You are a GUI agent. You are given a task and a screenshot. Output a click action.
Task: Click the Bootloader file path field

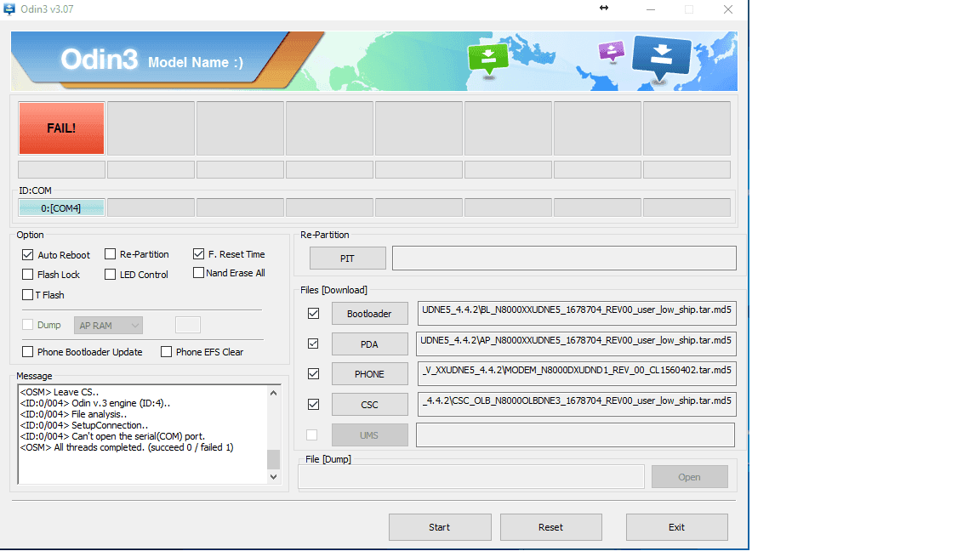pos(576,313)
